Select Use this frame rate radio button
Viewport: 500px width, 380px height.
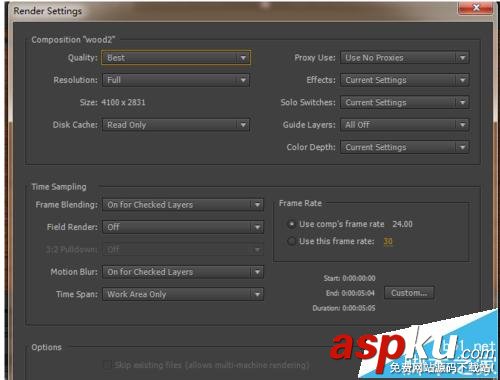tap(292, 241)
